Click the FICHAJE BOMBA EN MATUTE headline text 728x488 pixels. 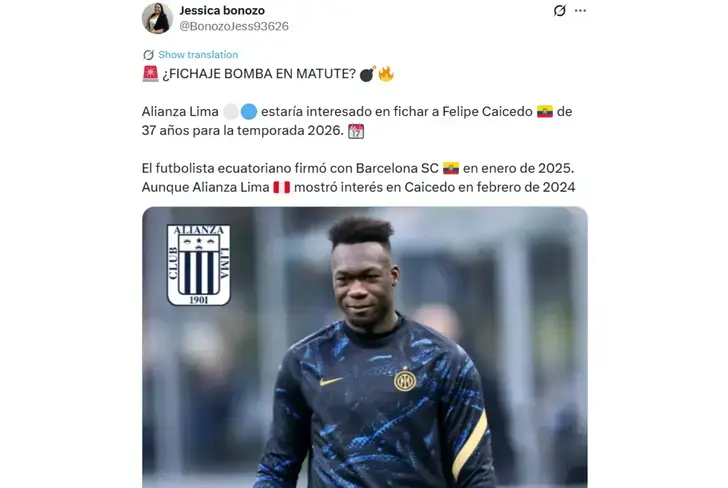click(259, 74)
